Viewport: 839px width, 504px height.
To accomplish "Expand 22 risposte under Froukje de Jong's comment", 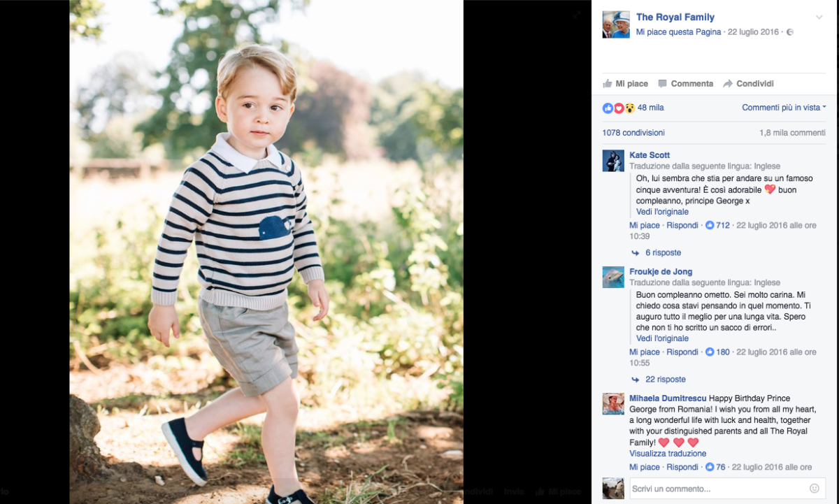I will pos(665,380).
